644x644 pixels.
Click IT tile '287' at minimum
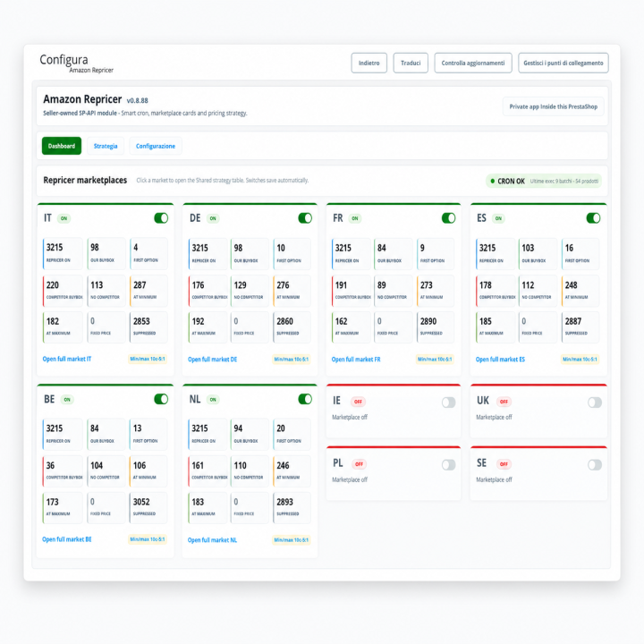(148, 291)
